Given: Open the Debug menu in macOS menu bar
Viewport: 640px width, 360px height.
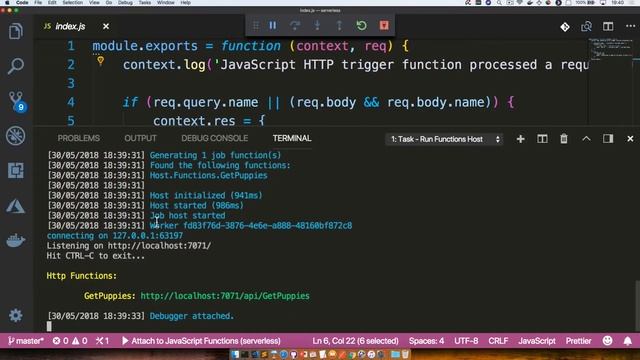Looking at the screenshot, I should click(x=125, y=2).
